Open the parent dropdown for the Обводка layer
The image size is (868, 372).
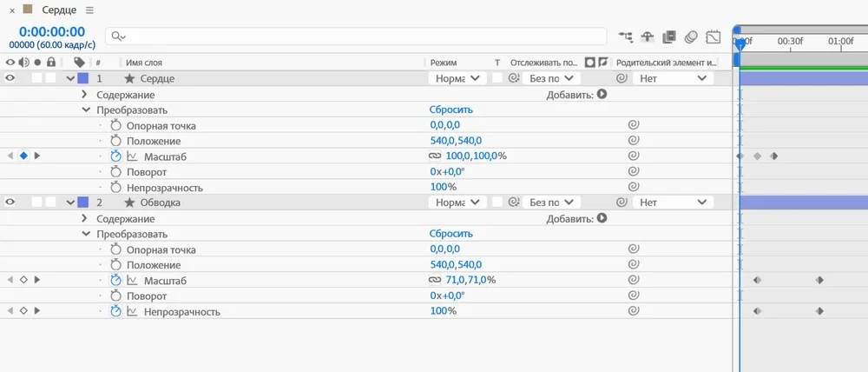coord(673,203)
